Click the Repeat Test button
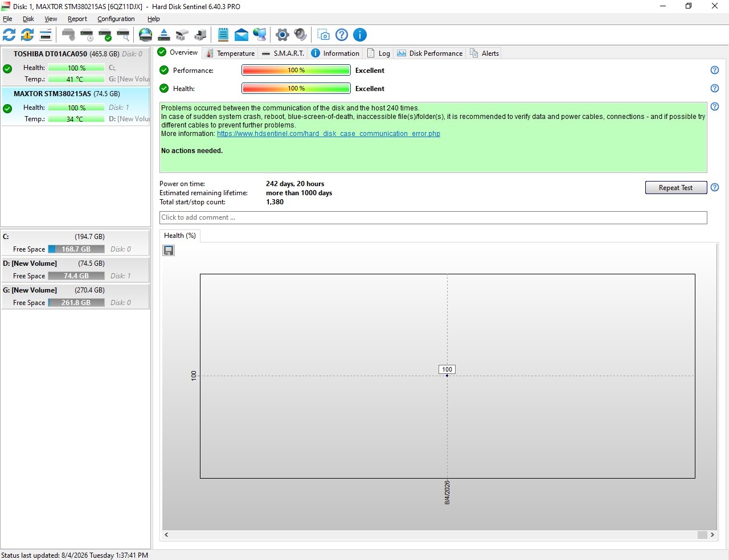The width and height of the screenshot is (729, 560). (x=676, y=188)
